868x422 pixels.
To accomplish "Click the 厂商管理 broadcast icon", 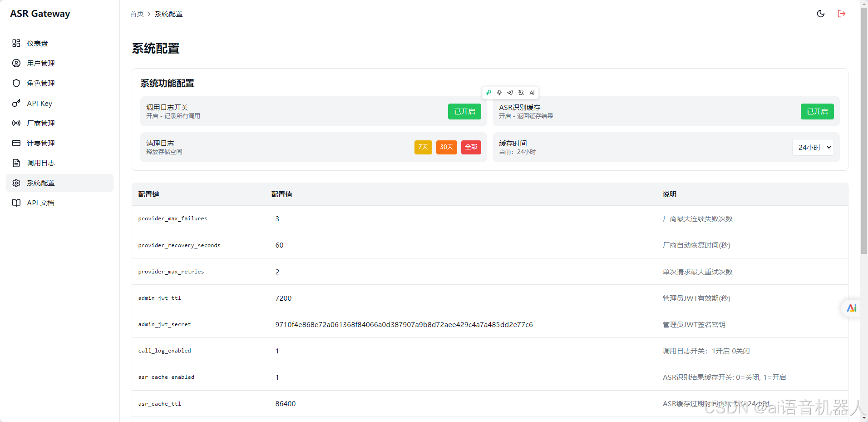I will (x=16, y=123).
